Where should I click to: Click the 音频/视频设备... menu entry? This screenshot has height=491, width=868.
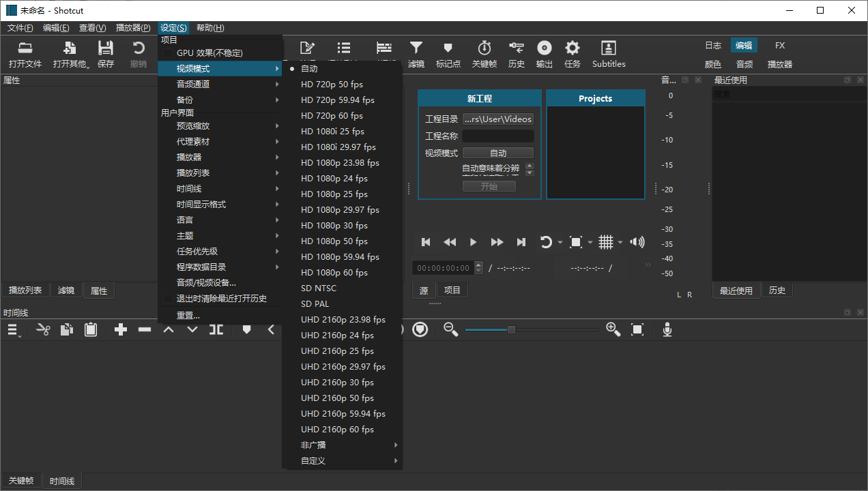pos(206,283)
